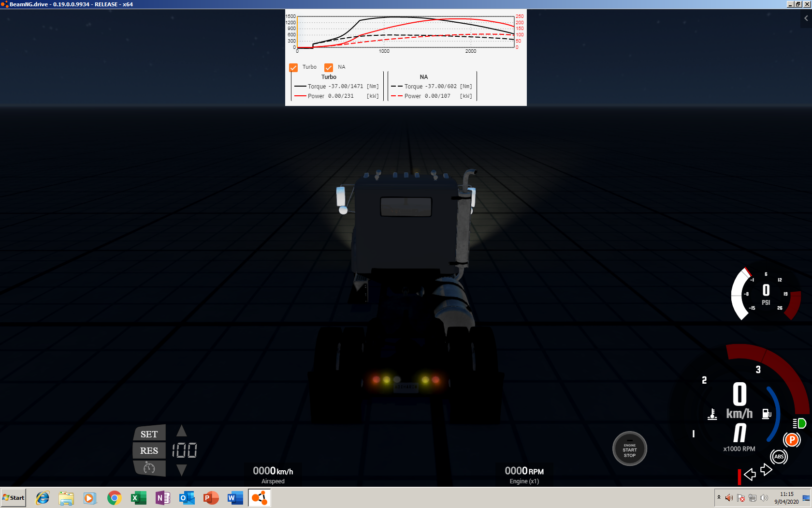Click the ABS indicator icon
812x508 pixels.
click(779, 457)
